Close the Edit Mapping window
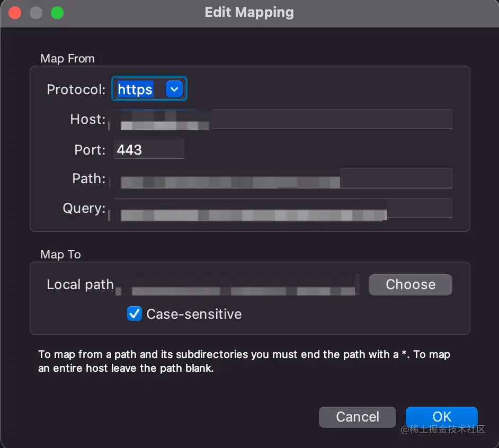This screenshot has height=448, width=499. point(15,13)
